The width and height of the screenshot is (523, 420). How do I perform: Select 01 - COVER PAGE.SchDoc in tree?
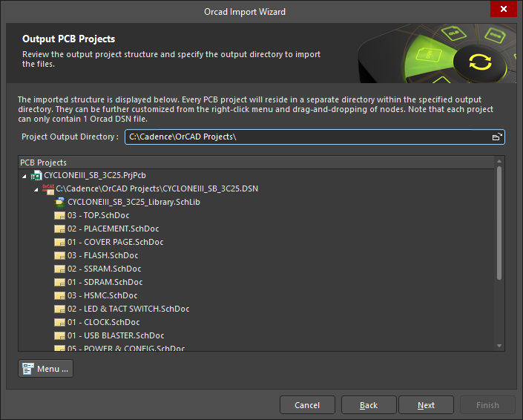coord(116,242)
